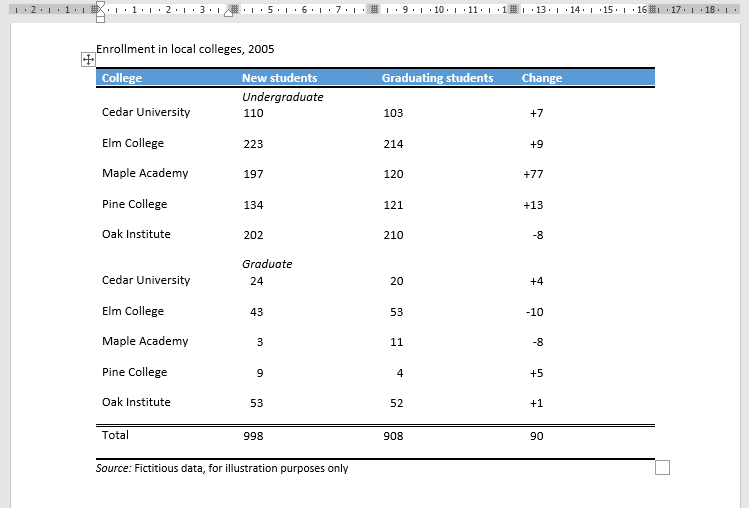Click 'Cedar University' in the row with 24

(146, 280)
